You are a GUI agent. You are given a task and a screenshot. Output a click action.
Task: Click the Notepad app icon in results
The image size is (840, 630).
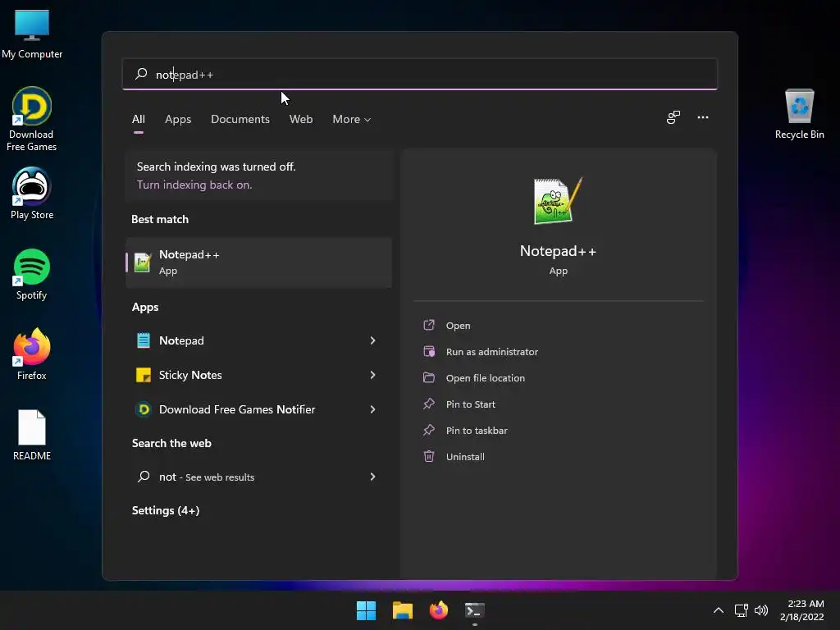point(143,340)
